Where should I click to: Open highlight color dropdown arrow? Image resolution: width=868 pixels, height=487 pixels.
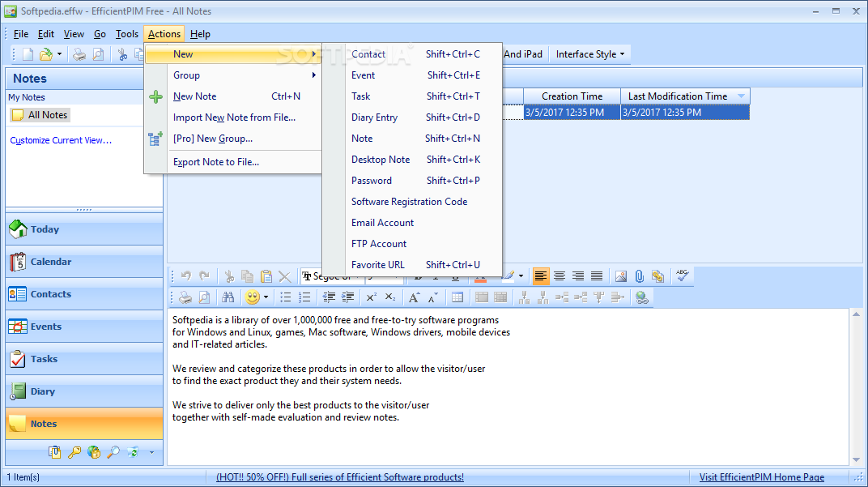click(x=521, y=276)
